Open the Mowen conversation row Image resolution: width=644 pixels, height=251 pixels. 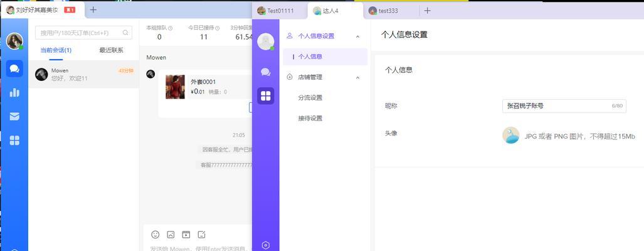[83, 74]
